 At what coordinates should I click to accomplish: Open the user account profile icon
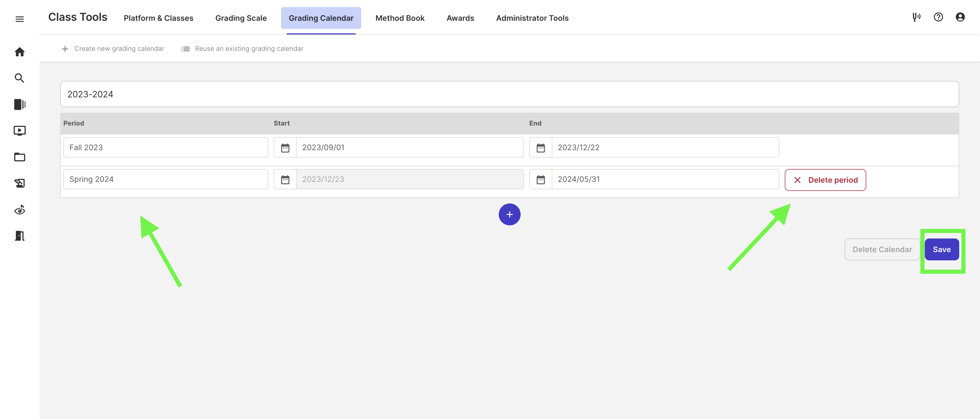(x=960, y=17)
